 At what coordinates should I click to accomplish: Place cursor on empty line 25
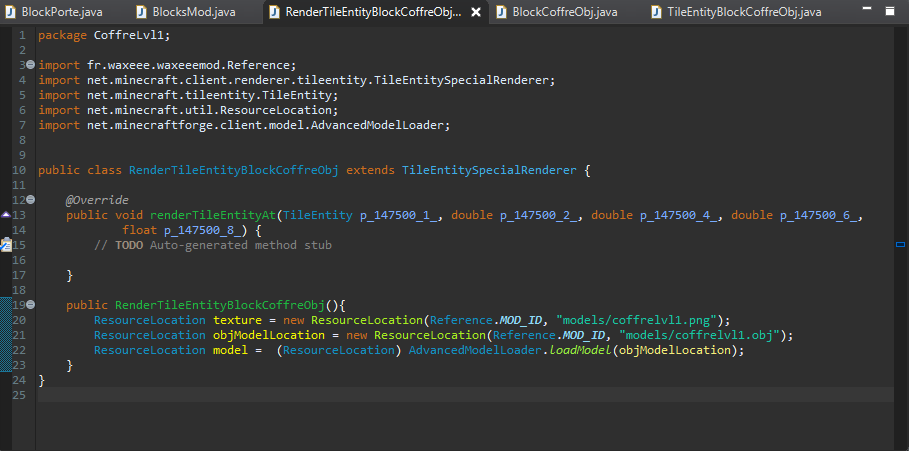click(x=400, y=395)
